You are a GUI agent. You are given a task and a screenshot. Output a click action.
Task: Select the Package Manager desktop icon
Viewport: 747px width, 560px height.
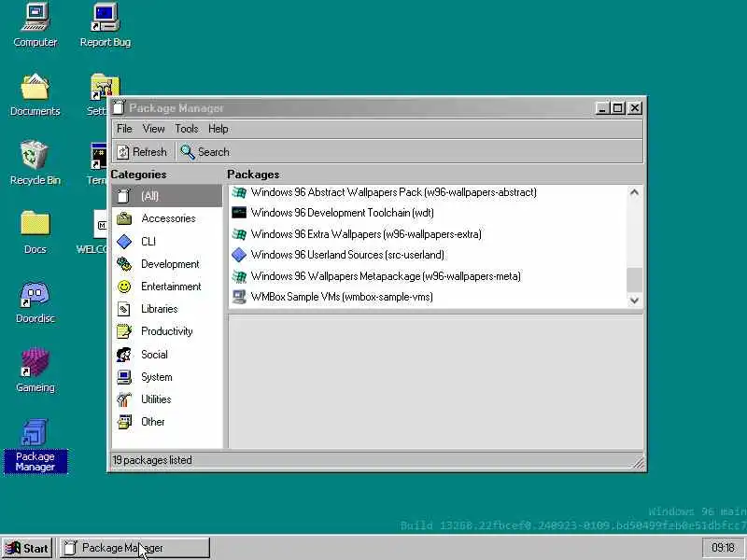[35, 447]
